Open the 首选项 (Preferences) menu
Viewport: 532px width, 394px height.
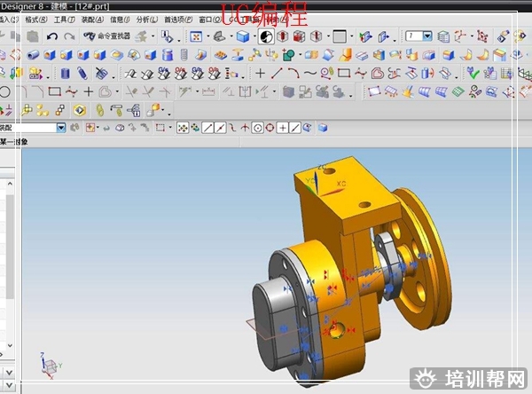(176, 19)
